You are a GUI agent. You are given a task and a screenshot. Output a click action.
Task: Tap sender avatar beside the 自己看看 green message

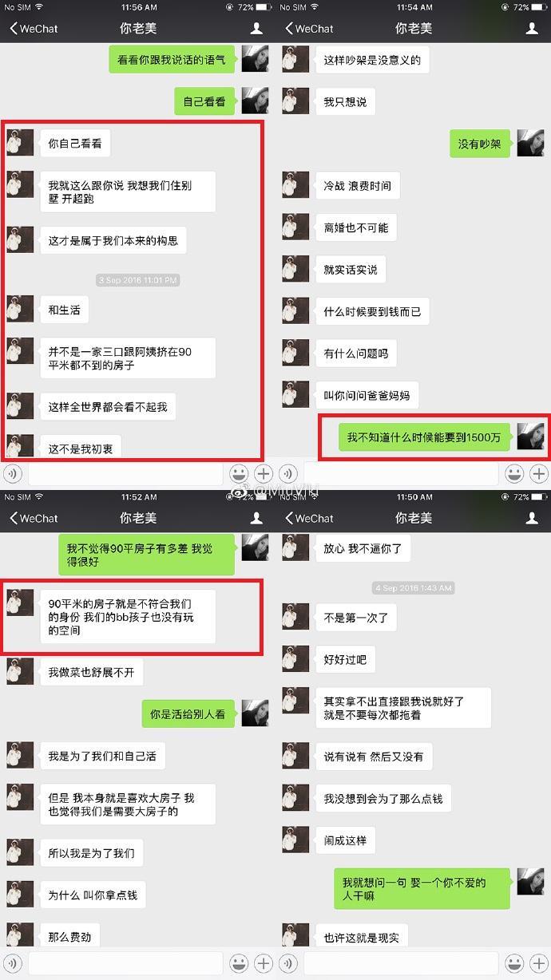coord(256,101)
